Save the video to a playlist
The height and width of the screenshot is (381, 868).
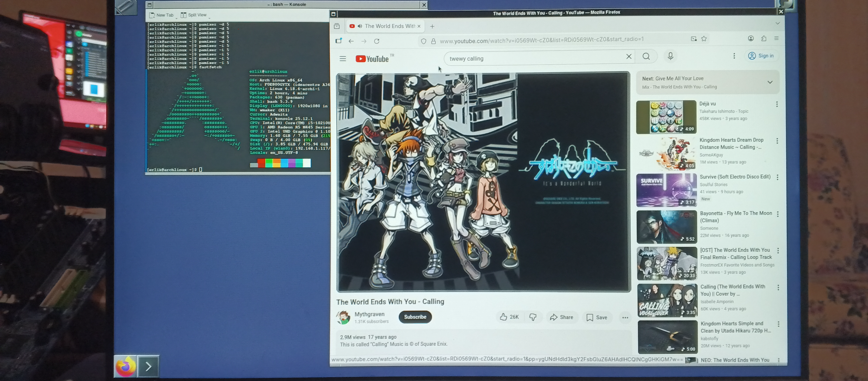(597, 317)
